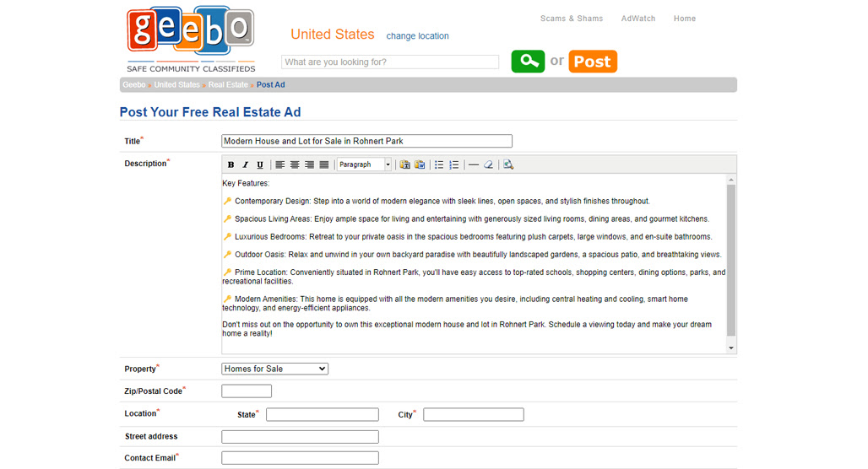Insert a bulleted list

pyautogui.click(x=439, y=164)
